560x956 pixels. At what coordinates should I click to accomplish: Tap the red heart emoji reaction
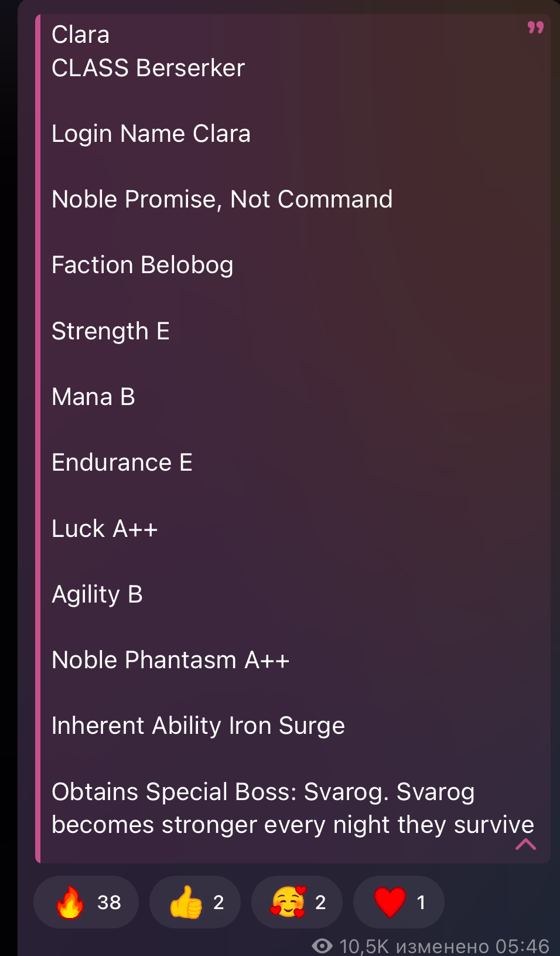[390, 902]
